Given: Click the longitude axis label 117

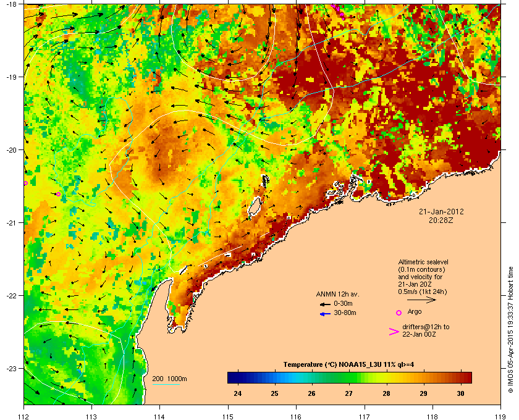Looking at the screenshot, I should [x=365, y=416].
